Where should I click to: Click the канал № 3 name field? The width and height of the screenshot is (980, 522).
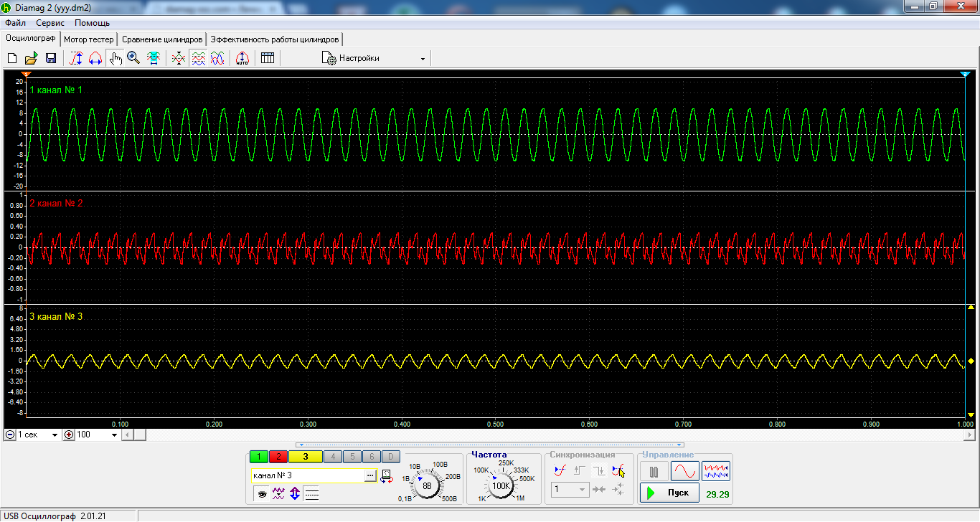click(x=307, y=475)
